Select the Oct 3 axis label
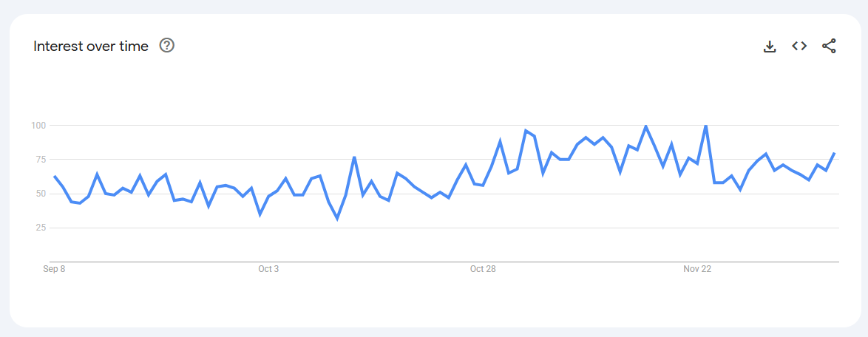 (268, 269)
